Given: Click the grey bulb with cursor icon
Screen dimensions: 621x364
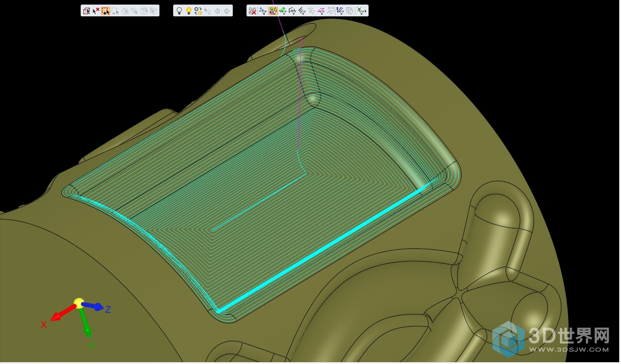Looking at the screenshot, I should tap(208, 11).
